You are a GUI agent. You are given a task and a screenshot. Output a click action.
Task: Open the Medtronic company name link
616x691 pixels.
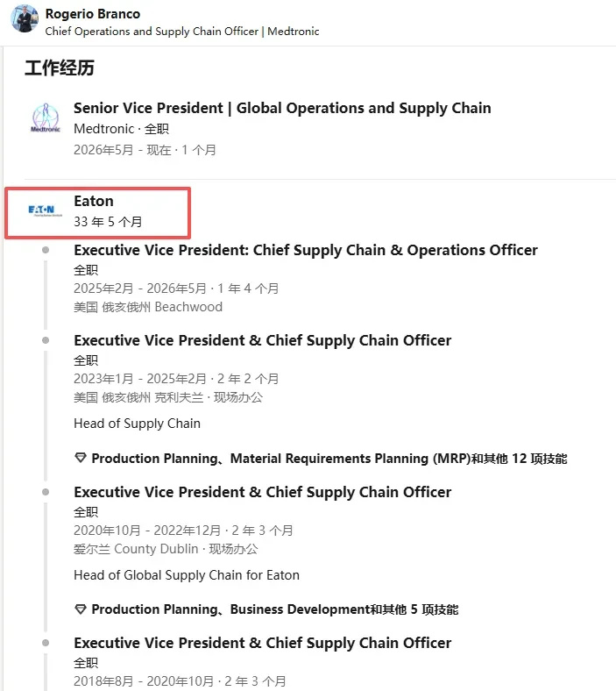click(x=104, y=129)
